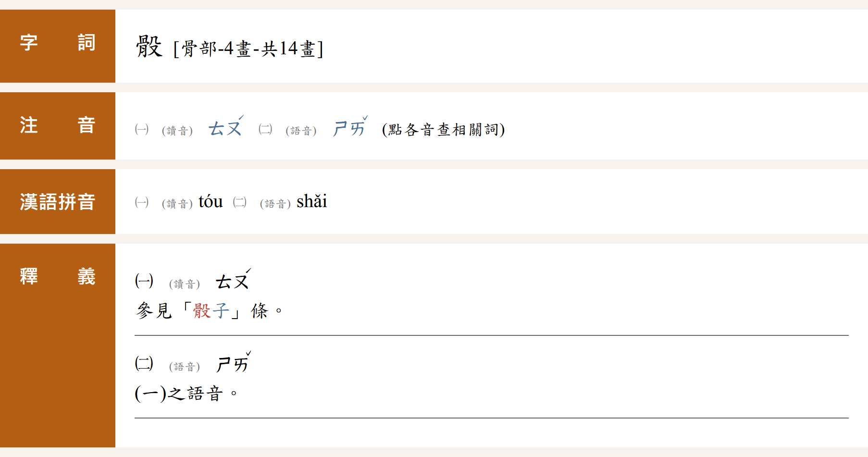The width and height of the screenshot is (868, 457).
Task: Click the shǎi pinyin text
Action: [x=311, y=201]
